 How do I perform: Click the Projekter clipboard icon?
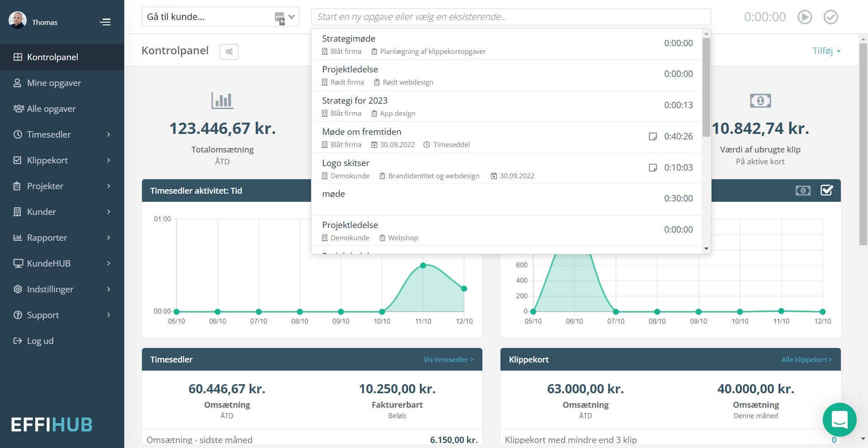17,186
